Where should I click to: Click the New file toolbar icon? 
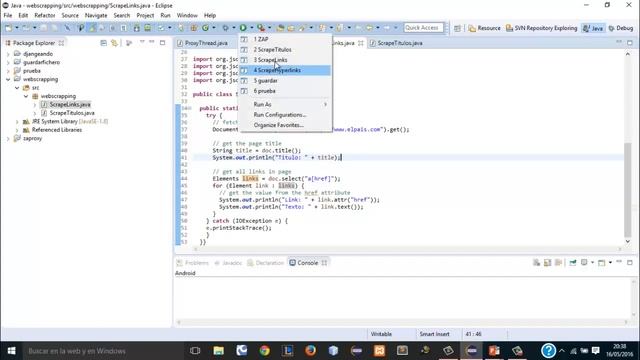coord(8,28)
